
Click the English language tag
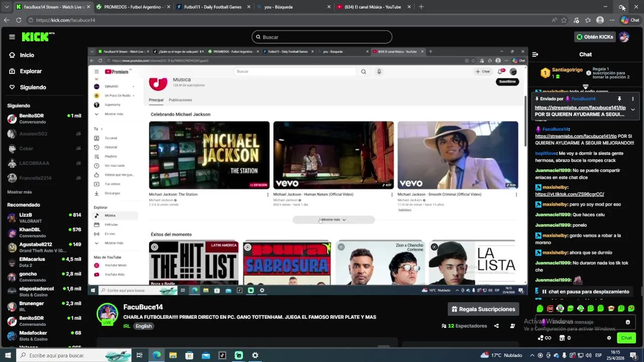(x=143, y=326)
